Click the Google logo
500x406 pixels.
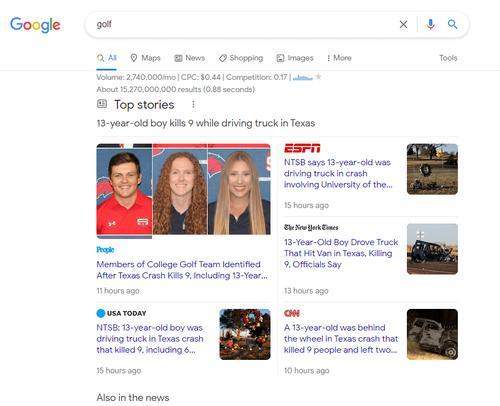35,25
